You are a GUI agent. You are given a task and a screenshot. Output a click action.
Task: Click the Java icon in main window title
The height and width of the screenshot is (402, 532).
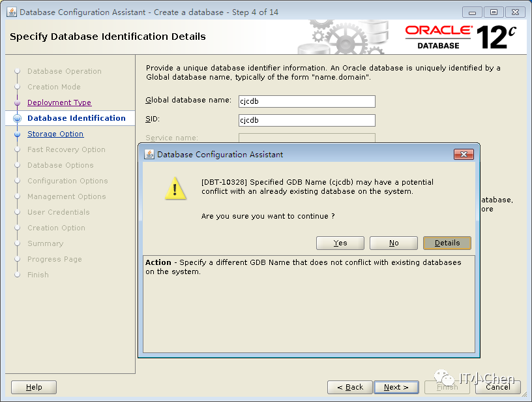[x=12, y=12]
